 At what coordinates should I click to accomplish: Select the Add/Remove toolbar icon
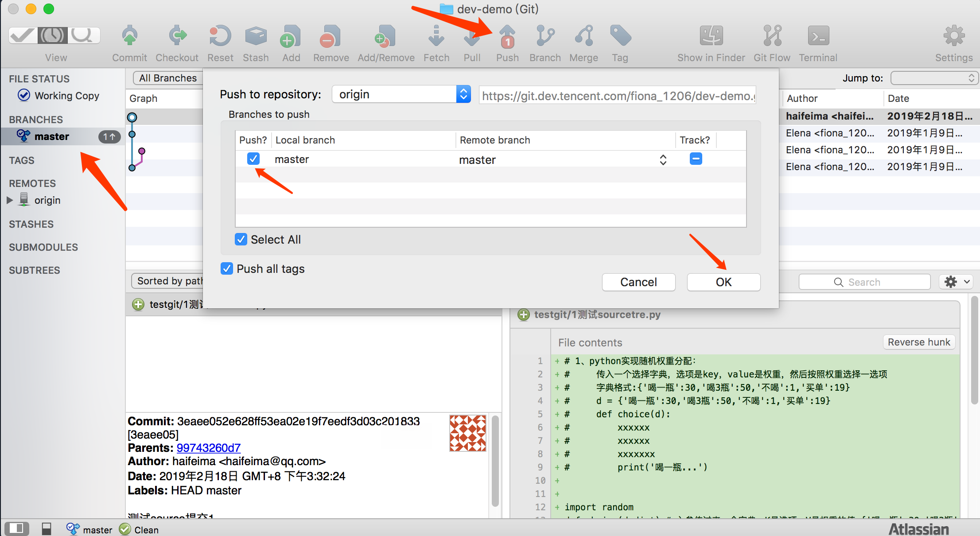386,43
